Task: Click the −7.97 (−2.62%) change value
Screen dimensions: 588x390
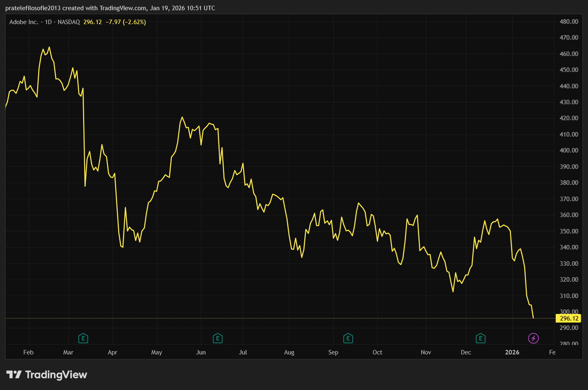Action: click(x=126, y=22)
